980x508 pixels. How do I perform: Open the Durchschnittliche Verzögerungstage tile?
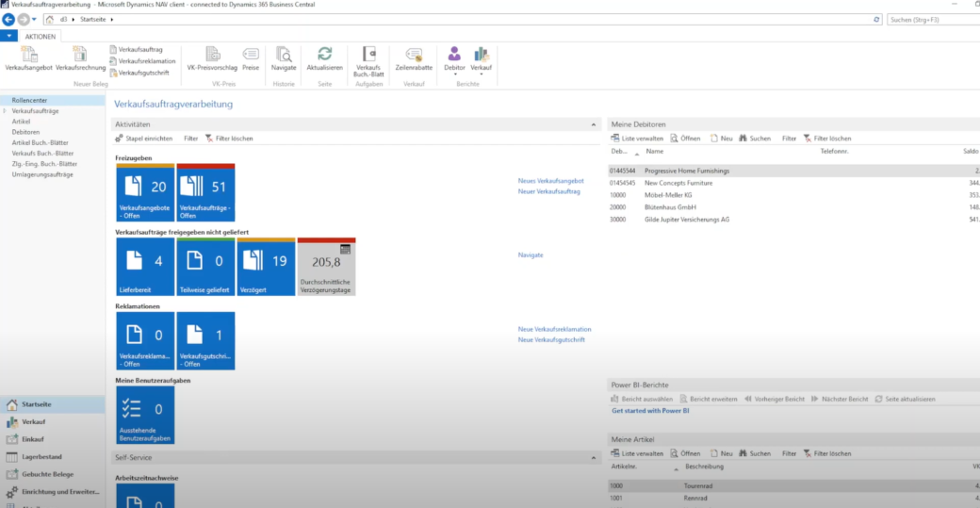326,267
